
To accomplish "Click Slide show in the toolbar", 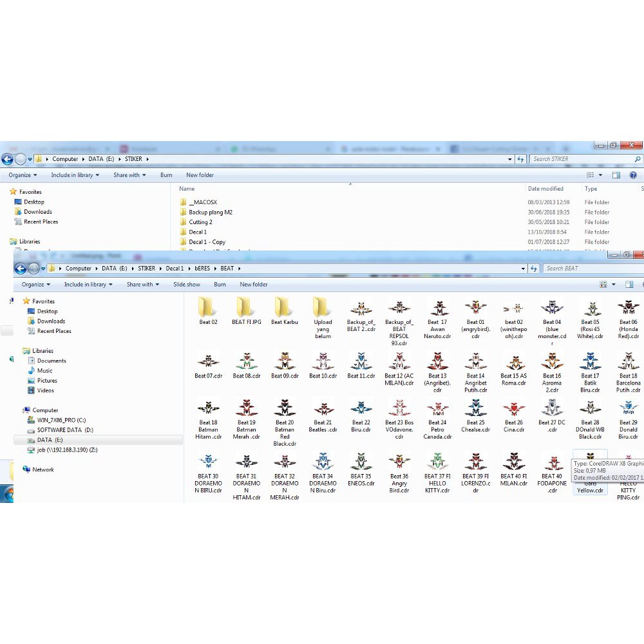I will tap(186, 285).
